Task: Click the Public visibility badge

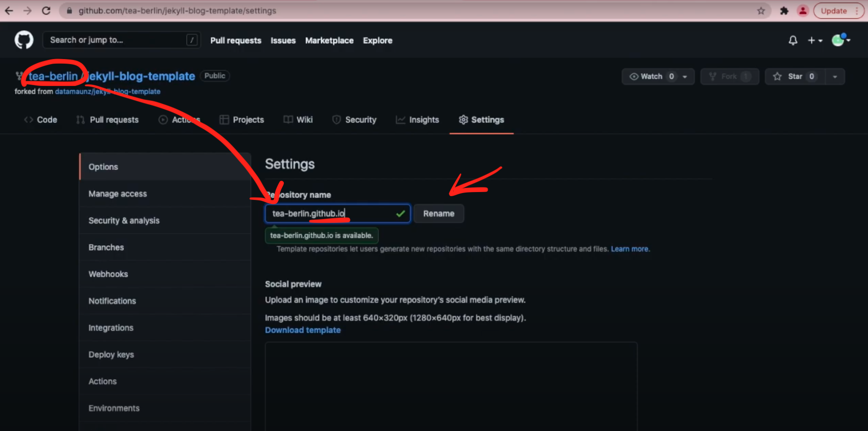Action: (x=215, y=76)
